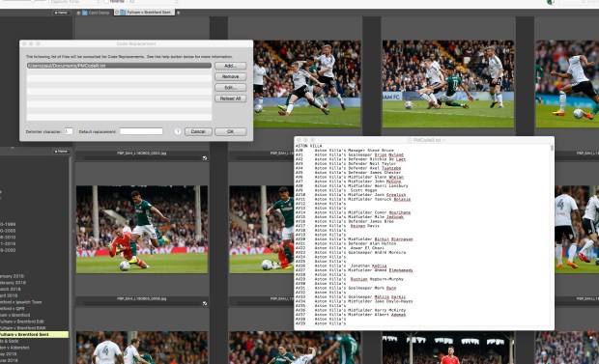Open the folder ending in v QPR
This screenshot has width=599, height=364.
click(13, 309)
